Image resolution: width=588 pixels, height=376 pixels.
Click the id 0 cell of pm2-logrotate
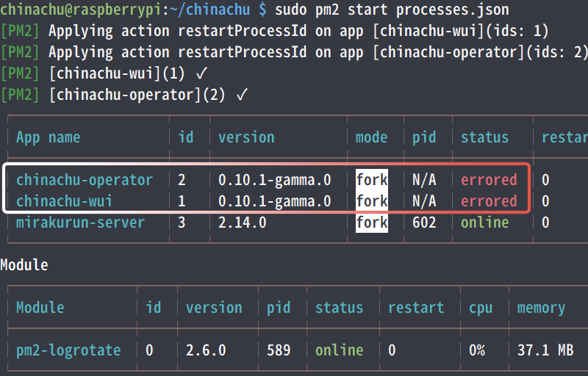coord(149,350)
